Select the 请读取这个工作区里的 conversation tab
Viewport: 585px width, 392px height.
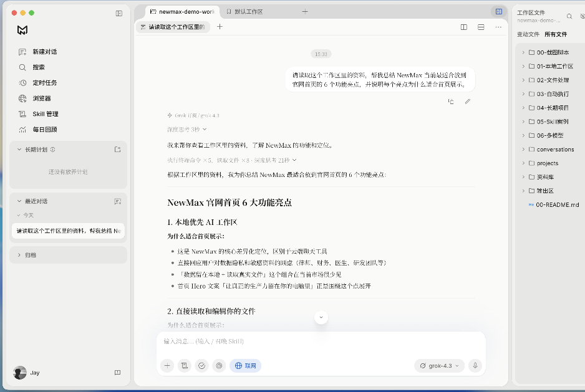tap(173, 27)
